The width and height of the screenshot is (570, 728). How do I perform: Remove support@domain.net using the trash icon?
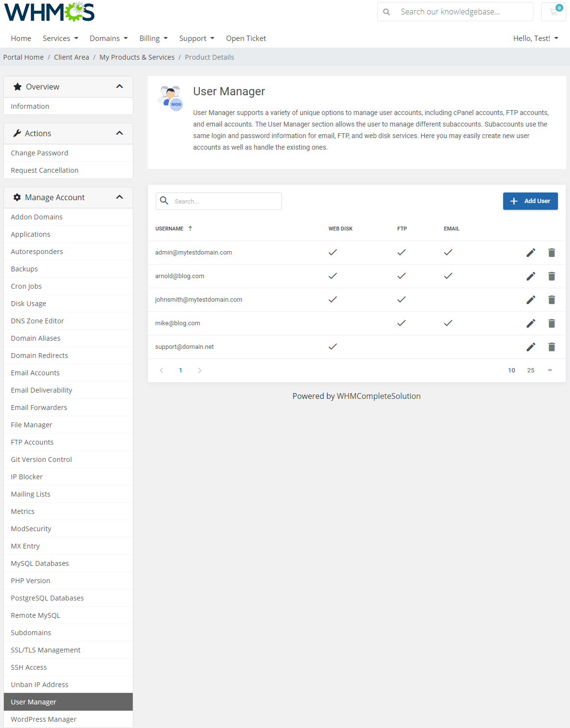552,346
